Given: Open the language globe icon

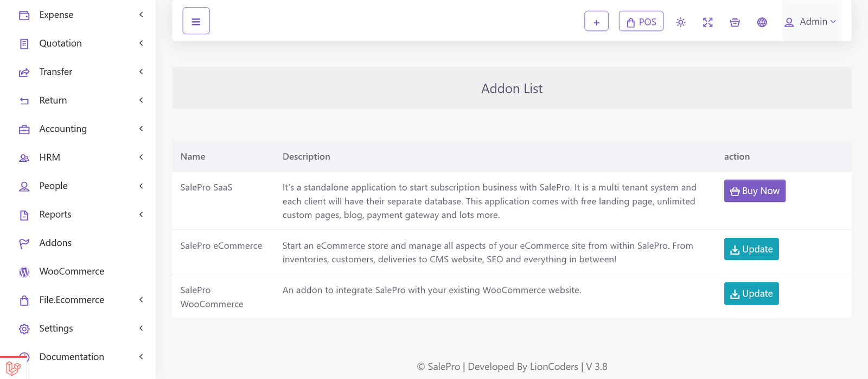Looking at the screenshot, I should pos(762,22).
